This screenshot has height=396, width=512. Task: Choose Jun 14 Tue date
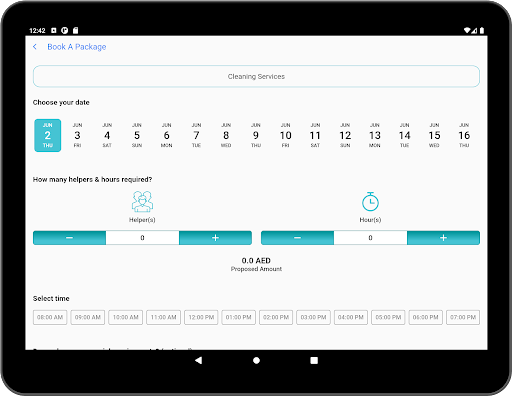click(405, 135)
